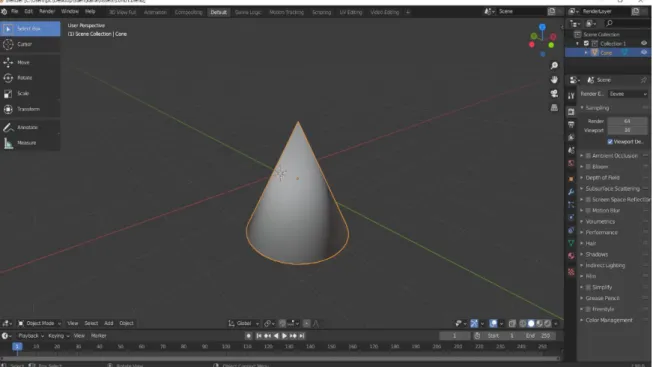Open the Object properties orange square icon
The height and width of the screenshot is (367, 653).
(x=571, y=179)
